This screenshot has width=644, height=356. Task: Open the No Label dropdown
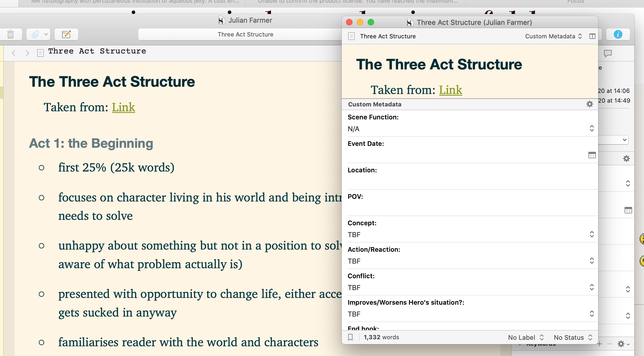[x=526, y=337]
